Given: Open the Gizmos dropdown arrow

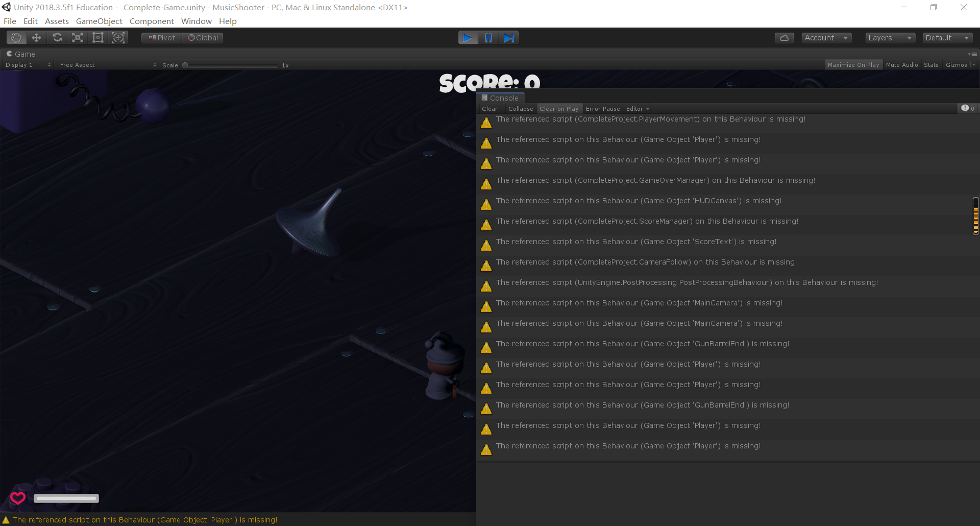Looking at the screenshot, I should (974, 65).
